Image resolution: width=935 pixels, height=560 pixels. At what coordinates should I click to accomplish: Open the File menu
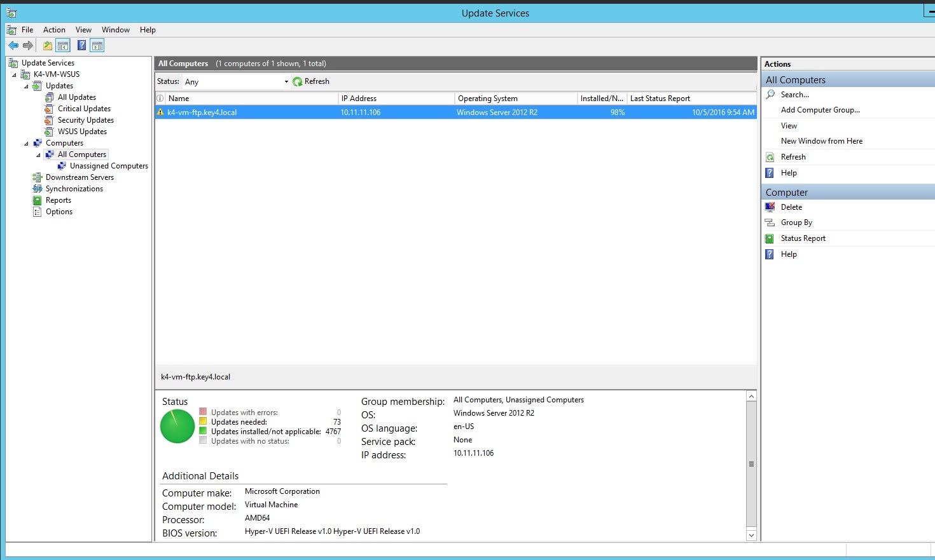click(27, 30)
